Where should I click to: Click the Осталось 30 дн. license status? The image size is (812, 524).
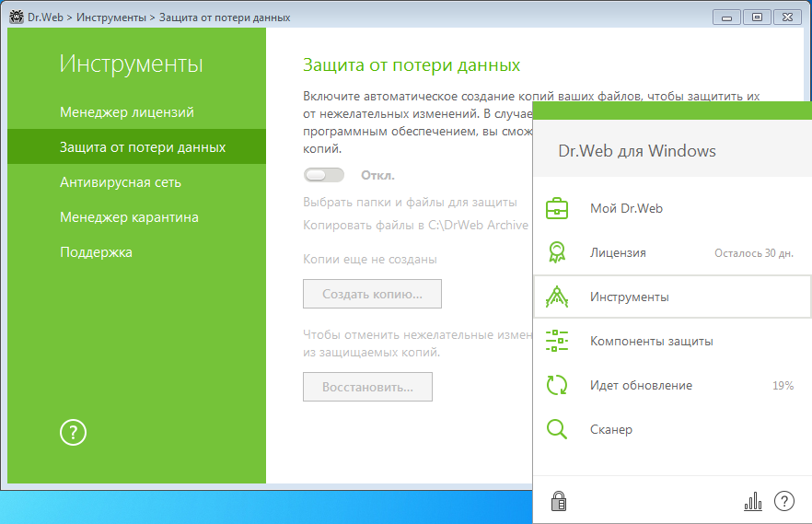click(754, 252)
